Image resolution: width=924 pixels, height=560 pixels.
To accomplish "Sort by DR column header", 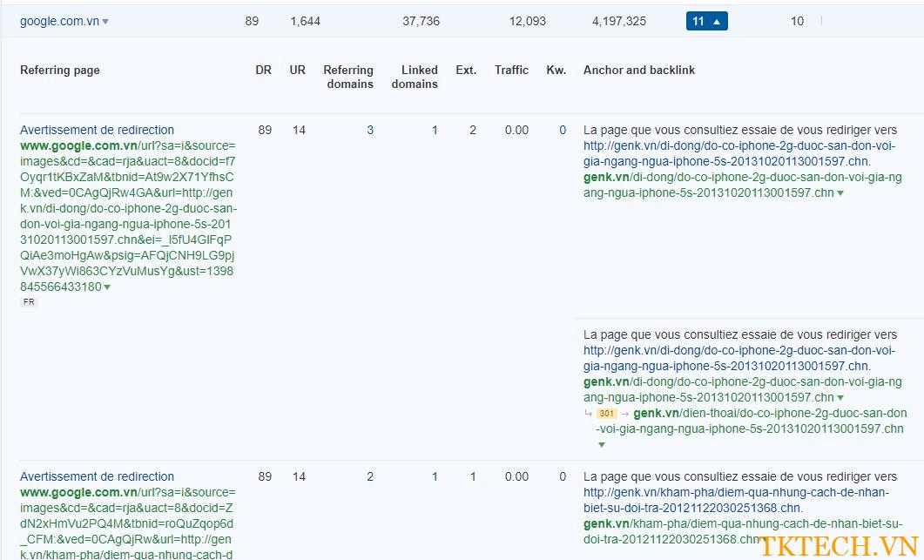I will click(x=263, y=71).
